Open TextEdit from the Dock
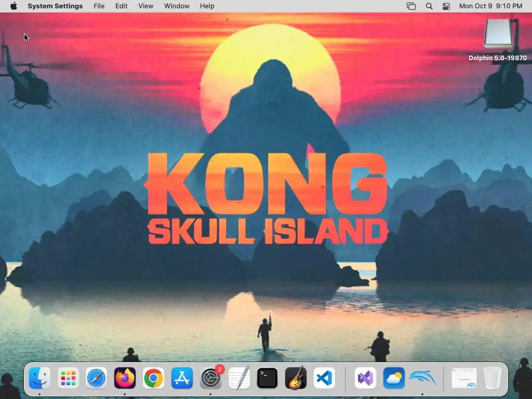This screenshot has width=532, height=399. coord(239,378)
